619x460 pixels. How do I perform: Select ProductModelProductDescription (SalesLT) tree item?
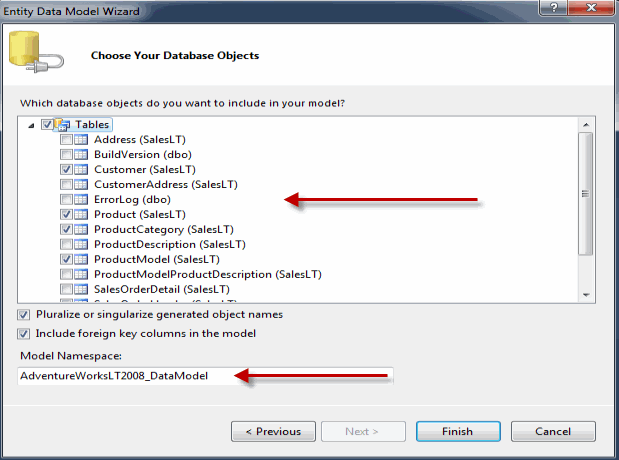208,274
